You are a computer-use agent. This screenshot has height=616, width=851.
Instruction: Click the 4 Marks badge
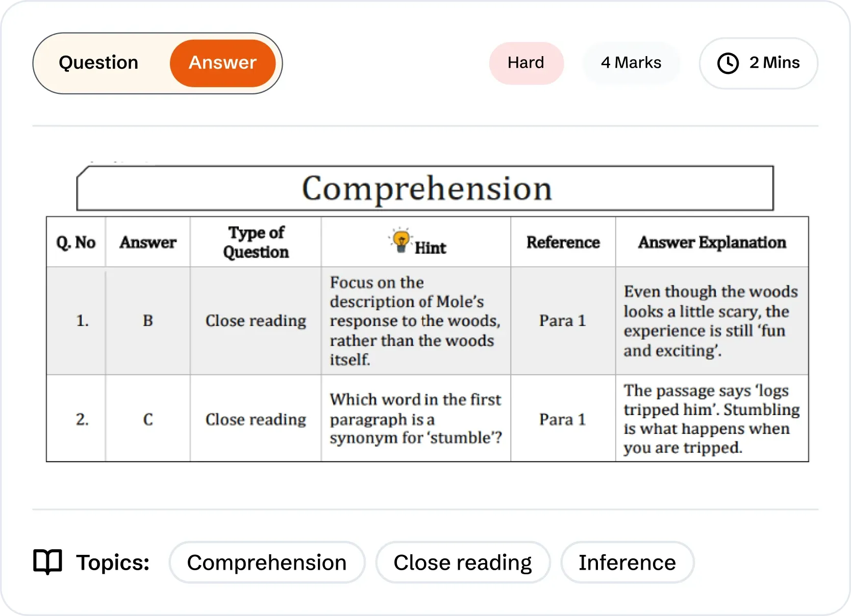coord(631,63)
